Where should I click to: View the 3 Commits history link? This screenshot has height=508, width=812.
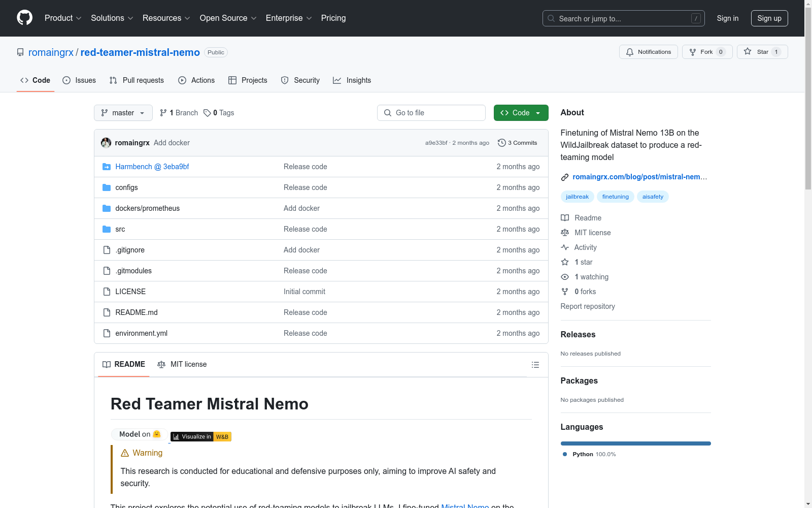point(517,143)
